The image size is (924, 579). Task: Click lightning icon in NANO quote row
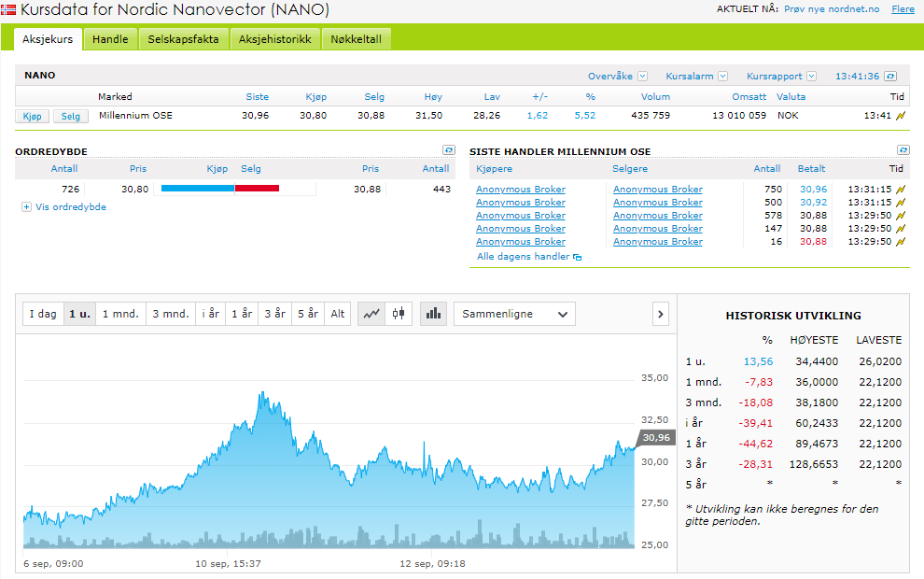(901, 116)
